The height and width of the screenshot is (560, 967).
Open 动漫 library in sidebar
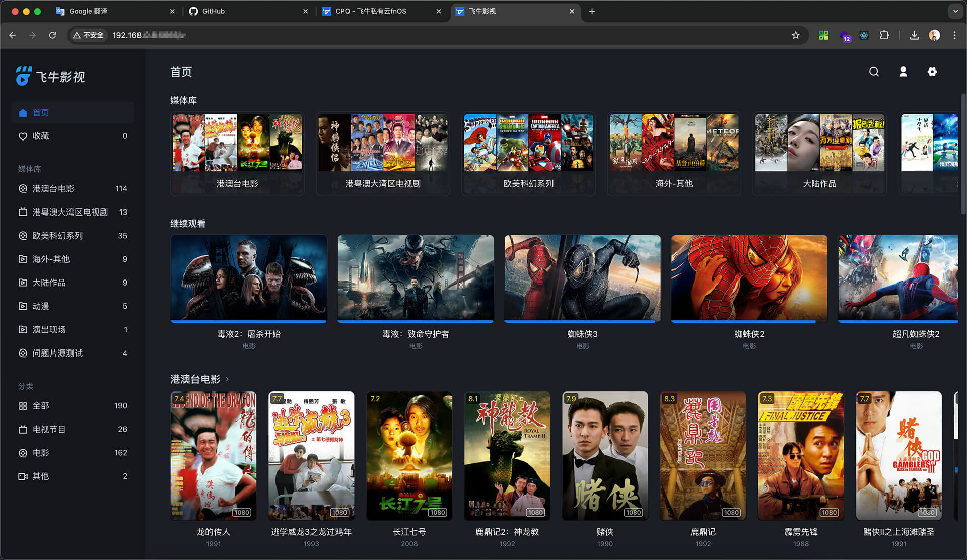[x=73, y=306]
